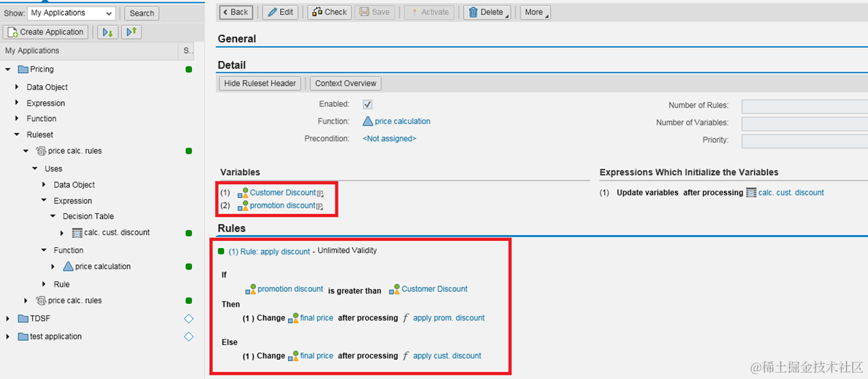Image resolution: width=868 pixels, height=379 pixels.
Task: Open the calc. cust. discount expression link
Action: (791, 193)
